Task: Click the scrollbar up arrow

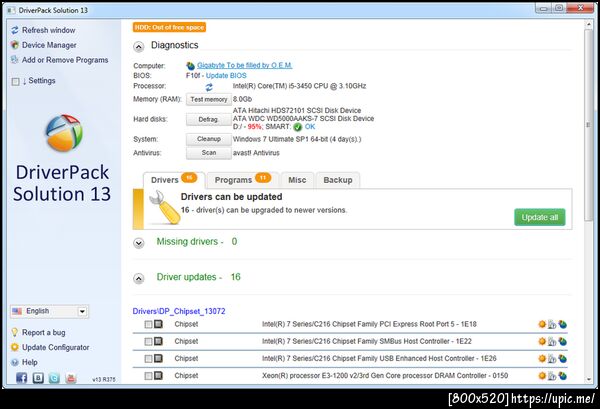Action: pyautogui.click(x=589, y=24)
